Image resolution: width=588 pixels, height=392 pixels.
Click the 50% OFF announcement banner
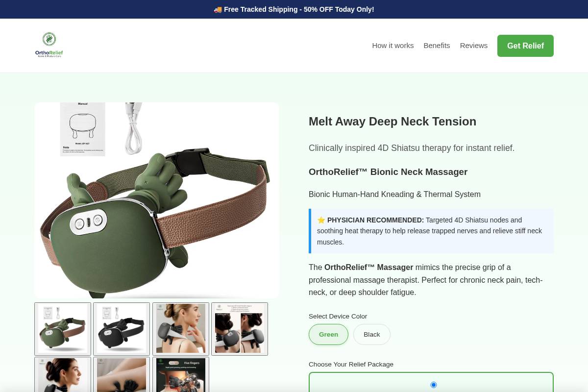(294, 9)
